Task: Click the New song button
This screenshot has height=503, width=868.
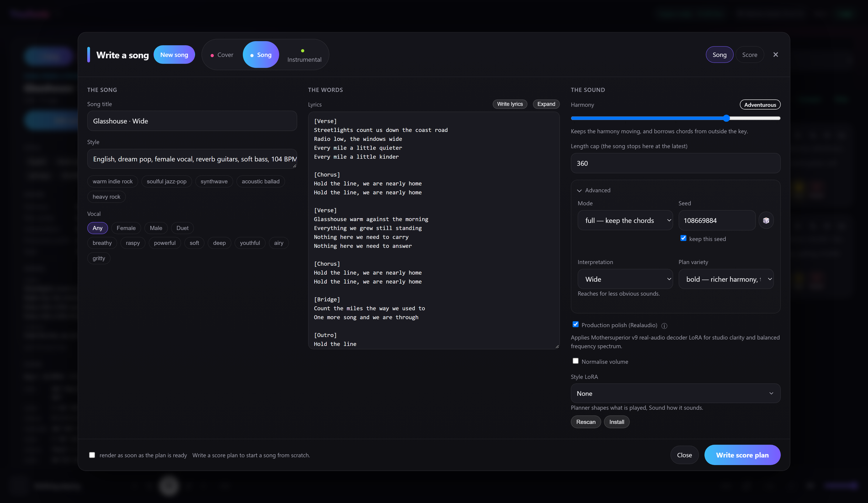Action: [x=174, y=55]
